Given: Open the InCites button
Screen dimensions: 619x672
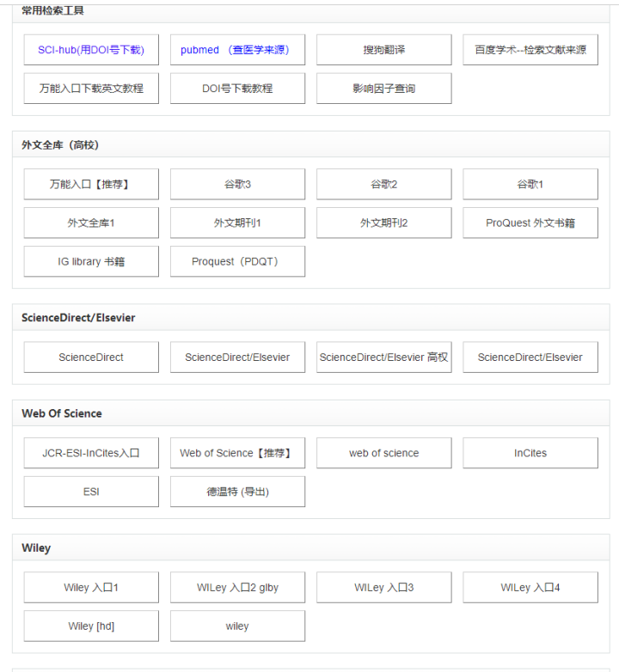Looking at the screenshot, I should [530, 453].
